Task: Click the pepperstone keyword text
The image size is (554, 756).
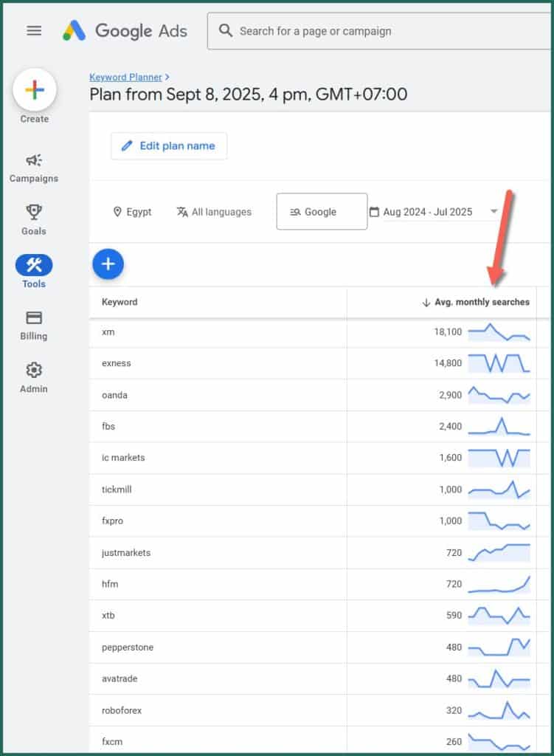Action: point(128,647)
